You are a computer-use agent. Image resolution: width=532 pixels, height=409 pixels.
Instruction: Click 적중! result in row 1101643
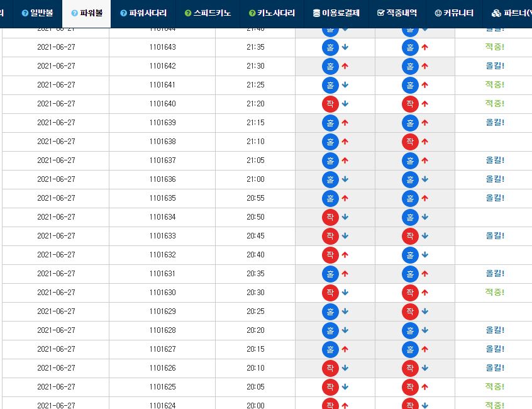pos(495,47)
